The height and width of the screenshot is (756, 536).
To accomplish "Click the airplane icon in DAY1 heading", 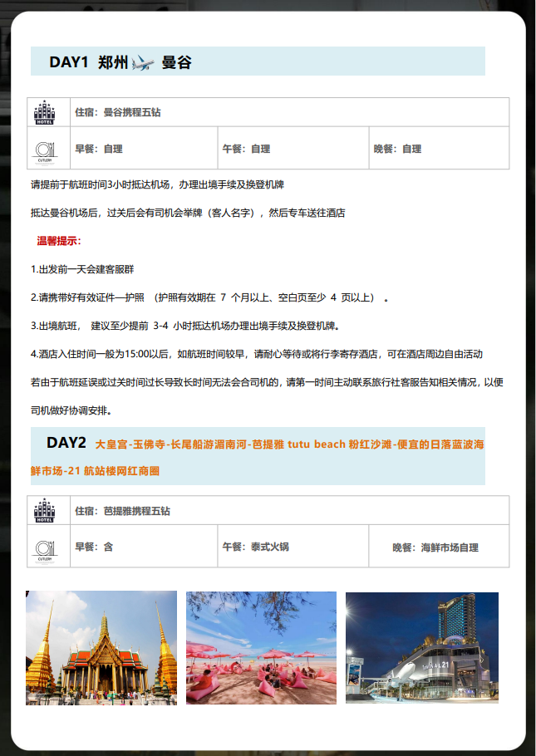I will click(143, 62).
